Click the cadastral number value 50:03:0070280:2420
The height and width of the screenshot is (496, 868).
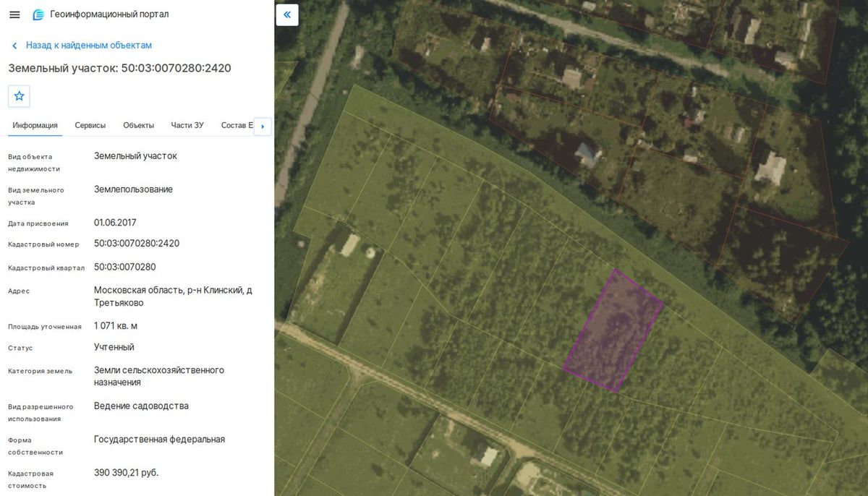pyautogui.click(x=137, y=244)
